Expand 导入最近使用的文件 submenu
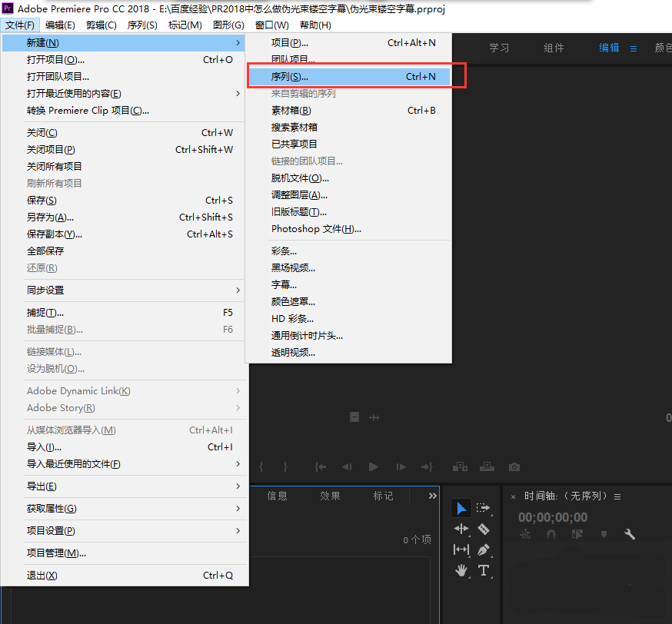This screenshot has height=624, width=672. coord(124,464)
